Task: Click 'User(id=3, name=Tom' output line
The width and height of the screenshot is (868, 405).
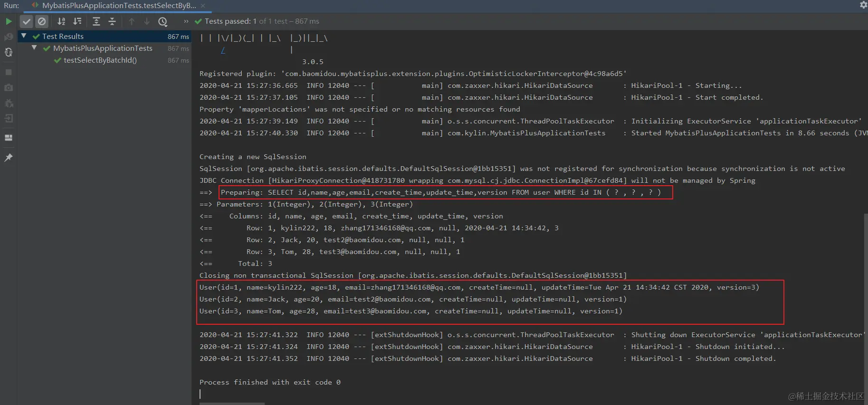Action: pyautogui.click(x=411, y=311)
